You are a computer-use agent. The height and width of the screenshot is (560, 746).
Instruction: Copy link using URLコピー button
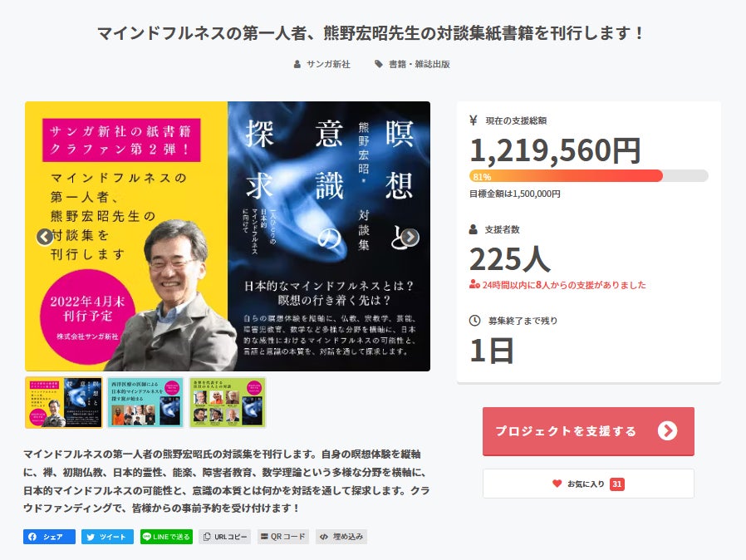(x=224, y=537)
